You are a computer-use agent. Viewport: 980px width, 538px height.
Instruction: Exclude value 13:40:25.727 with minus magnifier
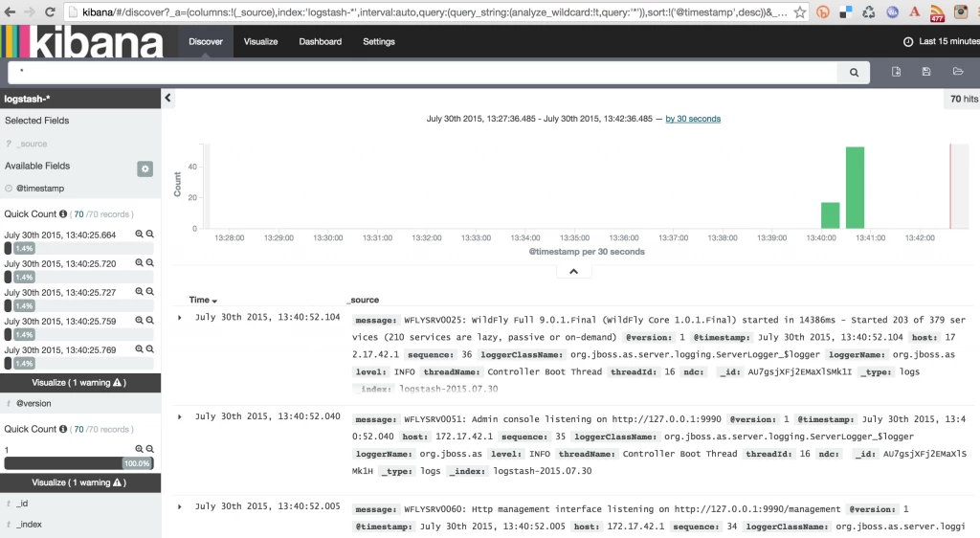click(x=150, y=292)
